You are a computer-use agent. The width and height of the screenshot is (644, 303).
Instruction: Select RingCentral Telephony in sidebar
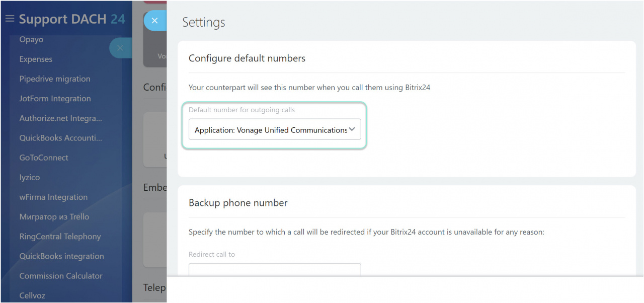point(60,236)
